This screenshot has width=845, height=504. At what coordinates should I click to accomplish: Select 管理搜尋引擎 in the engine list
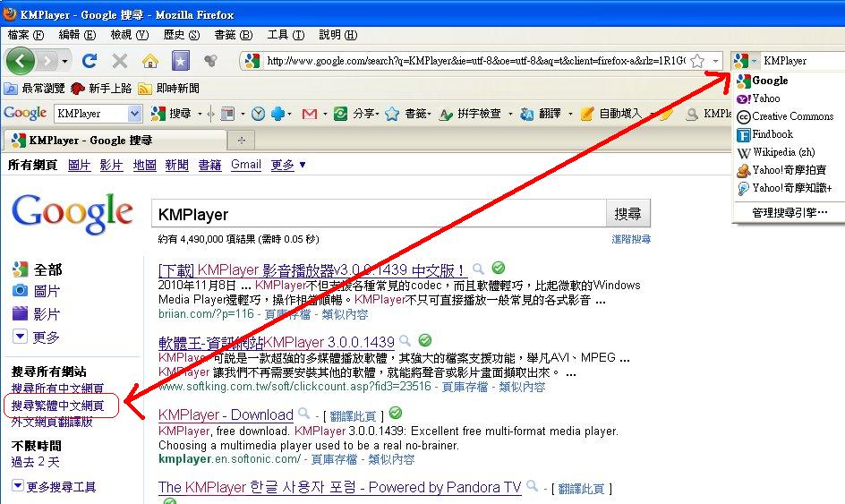tap(789, 212)
